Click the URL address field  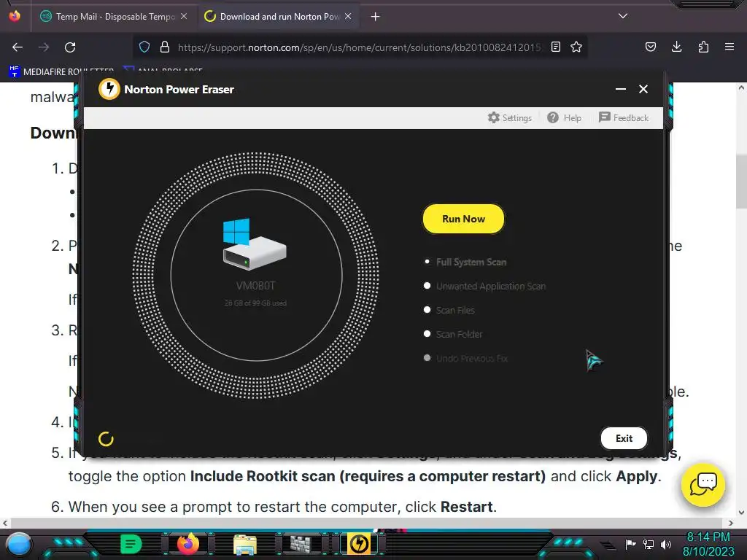[359, 47]
